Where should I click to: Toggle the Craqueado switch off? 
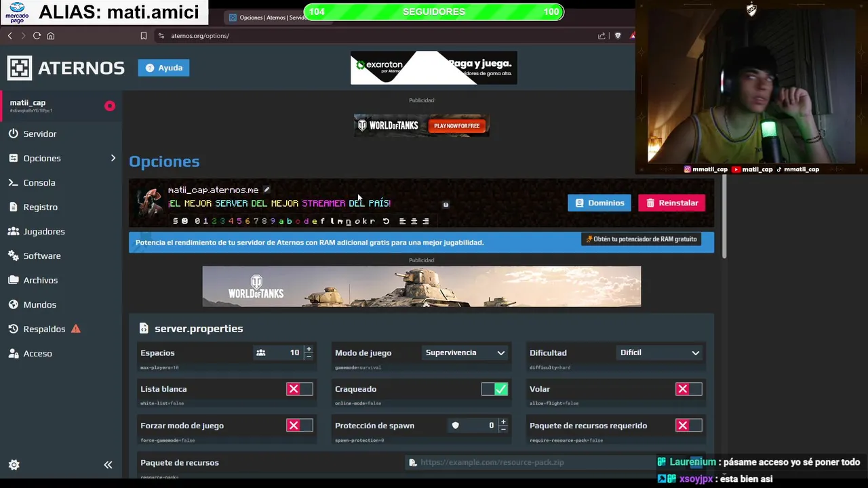click(x=494, y=389)
